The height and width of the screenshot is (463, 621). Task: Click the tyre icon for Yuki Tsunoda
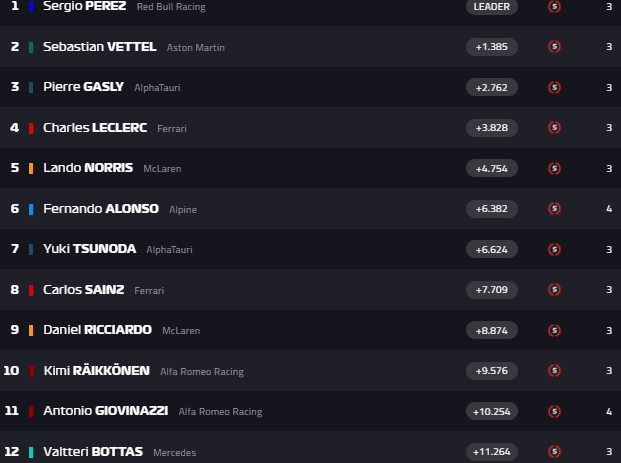pos(555,249)
